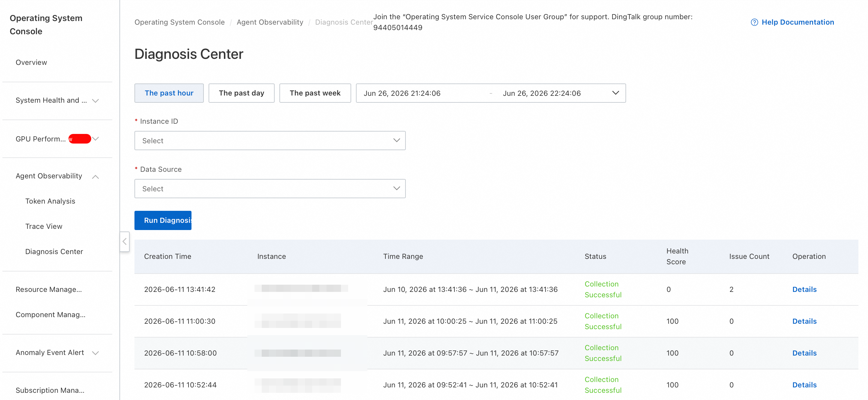Open Token Analysis in the sidebar

[x=50, y=201]
